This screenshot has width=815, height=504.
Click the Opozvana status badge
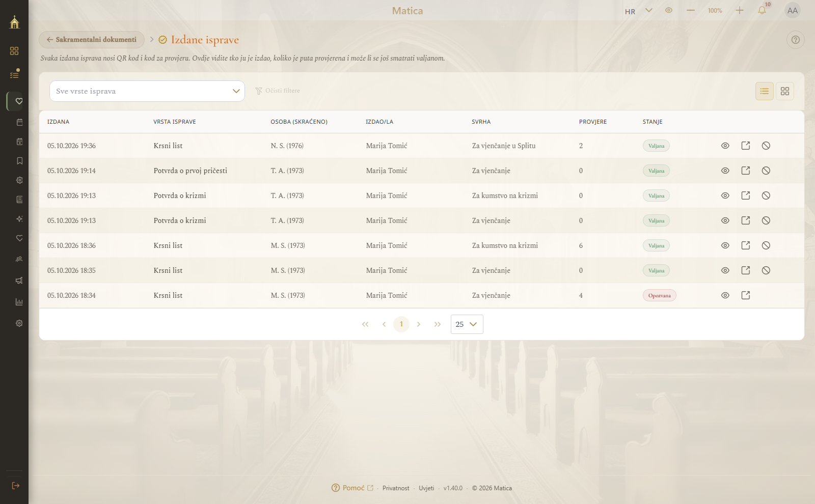(x=660, y=295)
